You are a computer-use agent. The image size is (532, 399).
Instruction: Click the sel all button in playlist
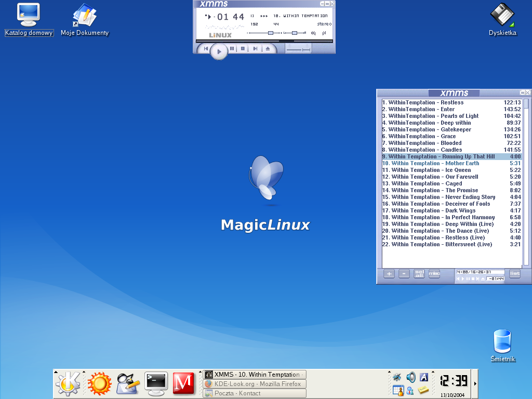click(419, 273)
